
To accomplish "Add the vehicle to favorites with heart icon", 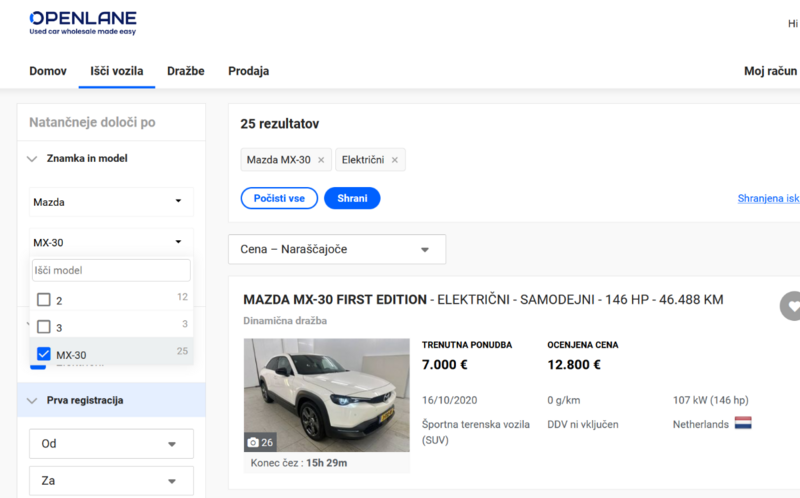I will [x=791, y=307].
